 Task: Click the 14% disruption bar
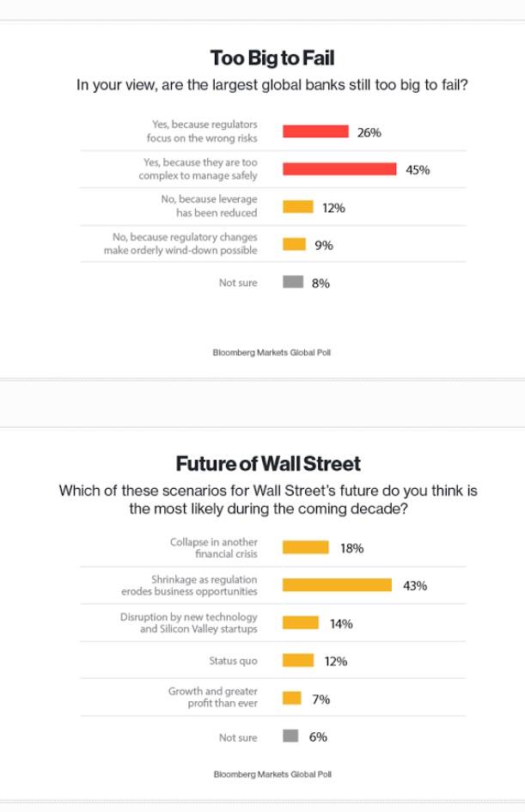(301, 623)
